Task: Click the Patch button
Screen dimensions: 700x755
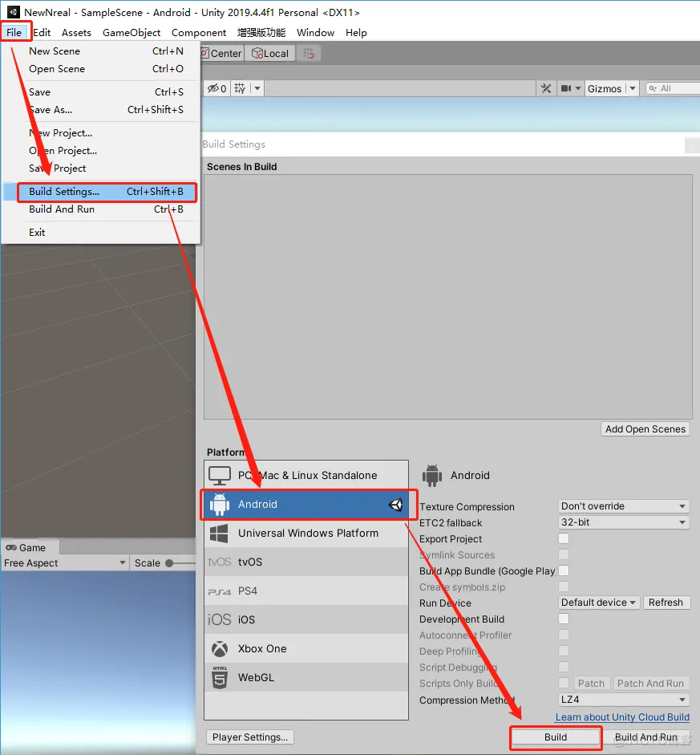Action: click(x=591, y=684)
